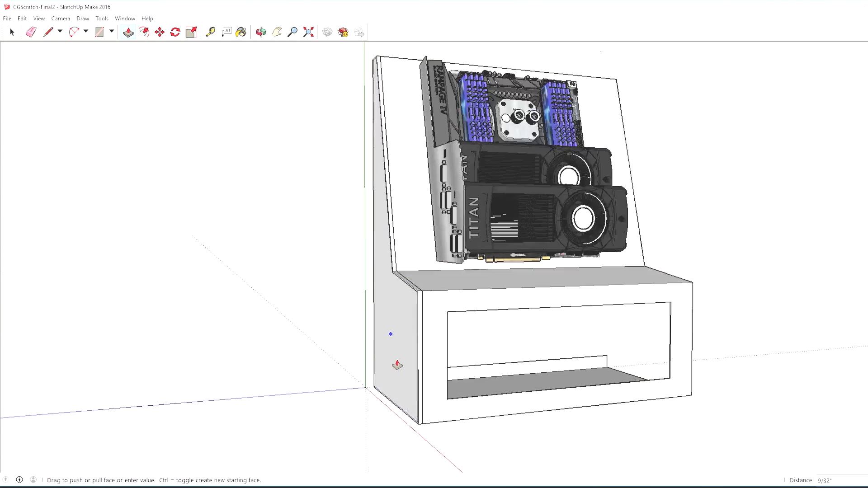Select the Orbit tool

[x=261, y=32]
